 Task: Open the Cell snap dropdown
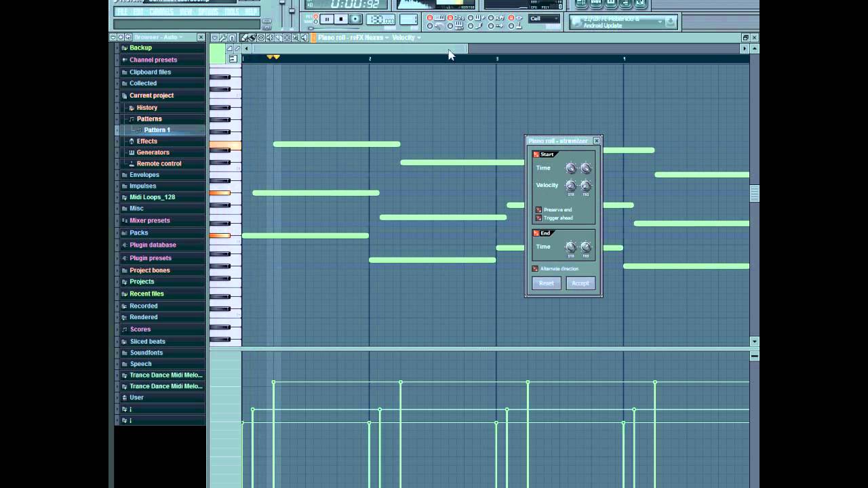pos(545,18)
